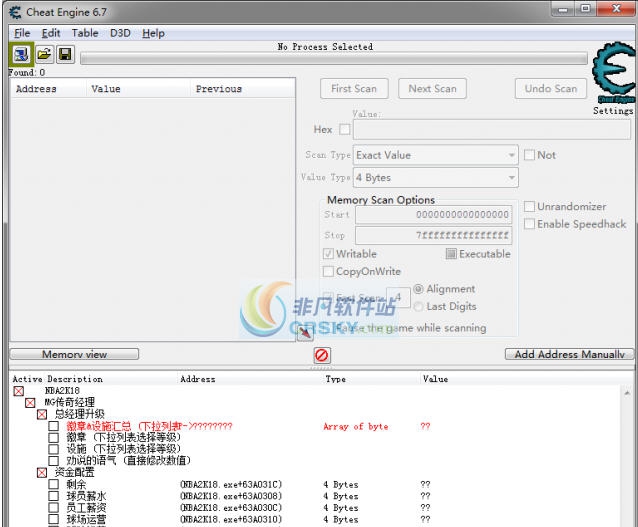The height and width of the screenshot is (527, 638).
Task: Click the Active Description table header
Action: [57, 379]
